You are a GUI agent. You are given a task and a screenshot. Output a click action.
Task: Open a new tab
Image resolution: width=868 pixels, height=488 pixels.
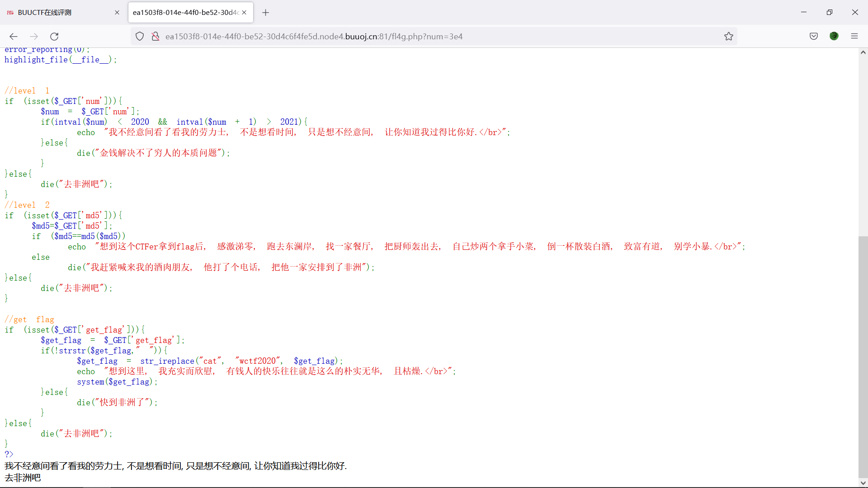click(x=265, y=13)
